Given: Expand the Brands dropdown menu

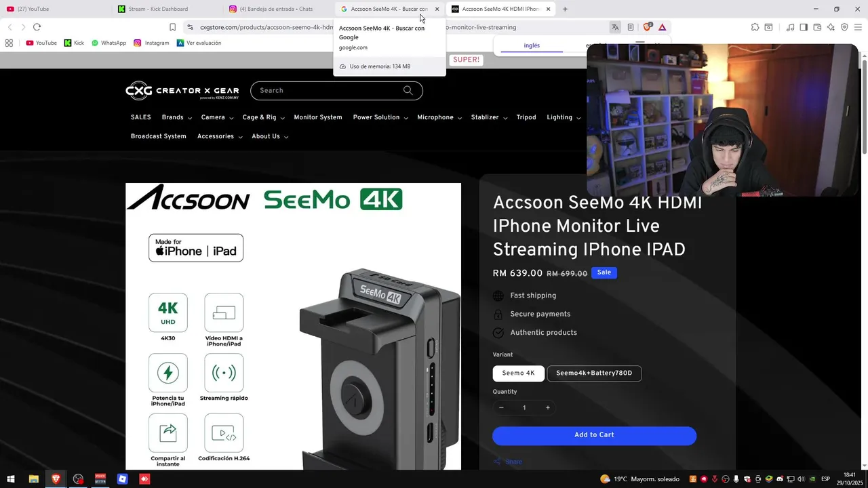Looking at the screenshot, I should 176,117.
